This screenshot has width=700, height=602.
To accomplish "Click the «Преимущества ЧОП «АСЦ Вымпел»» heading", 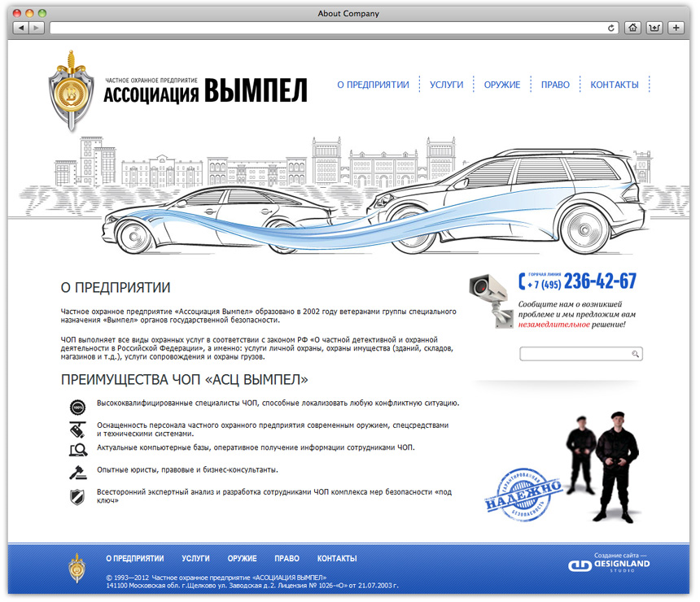I will 185,380.
